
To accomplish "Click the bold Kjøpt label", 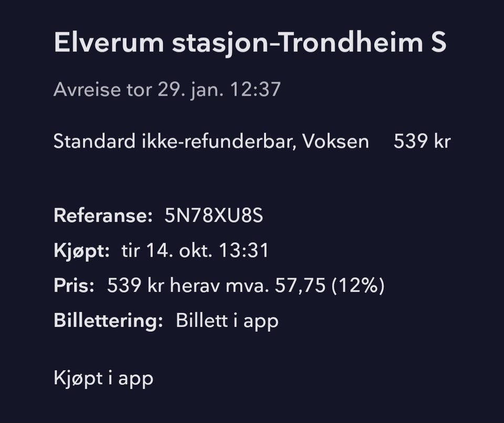I will tap(81, 251).
